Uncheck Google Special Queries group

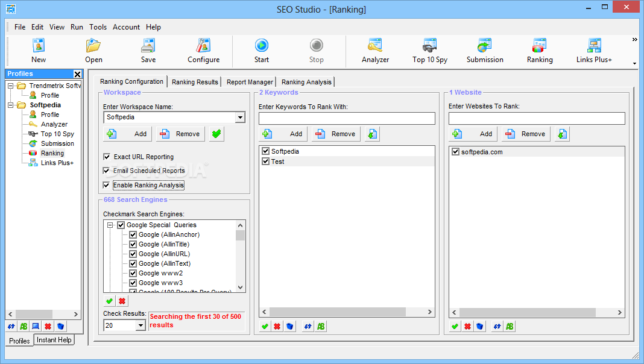click(x=121, y=225)
